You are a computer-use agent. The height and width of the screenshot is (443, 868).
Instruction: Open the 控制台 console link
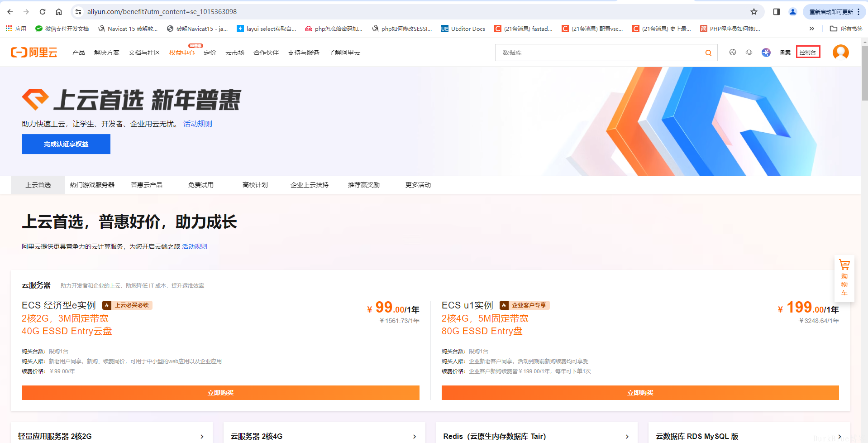click(808, 53)
